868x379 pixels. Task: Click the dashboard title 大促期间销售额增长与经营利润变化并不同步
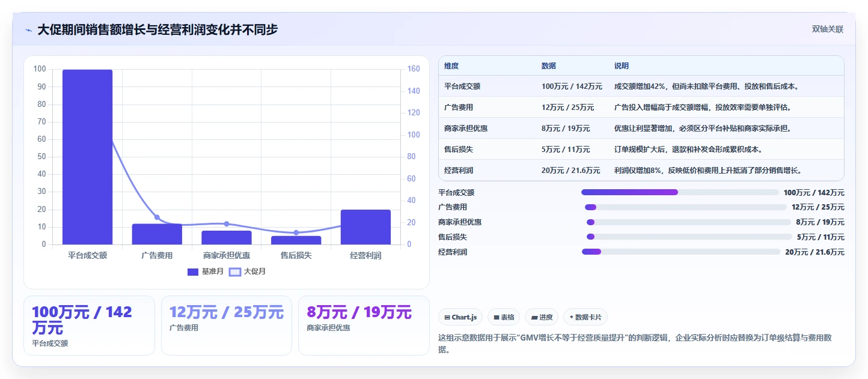157,30
